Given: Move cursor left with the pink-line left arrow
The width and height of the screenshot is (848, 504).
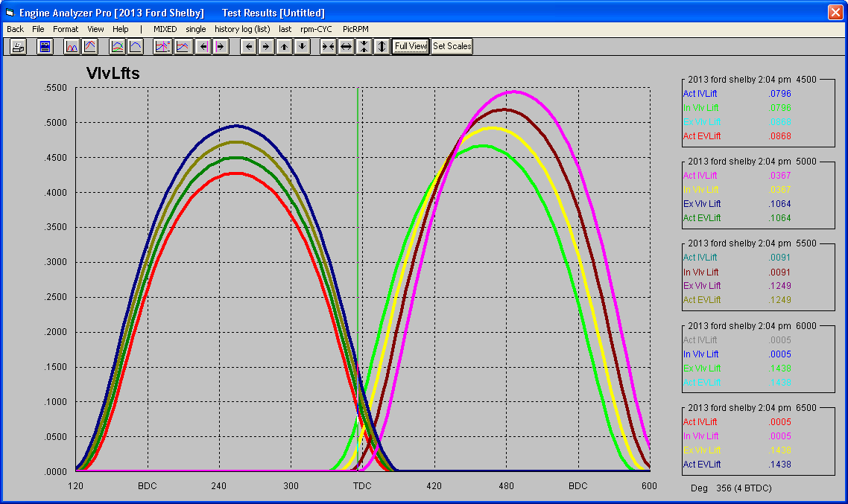Looking at the screenshot, I should [x=203, y=46].
